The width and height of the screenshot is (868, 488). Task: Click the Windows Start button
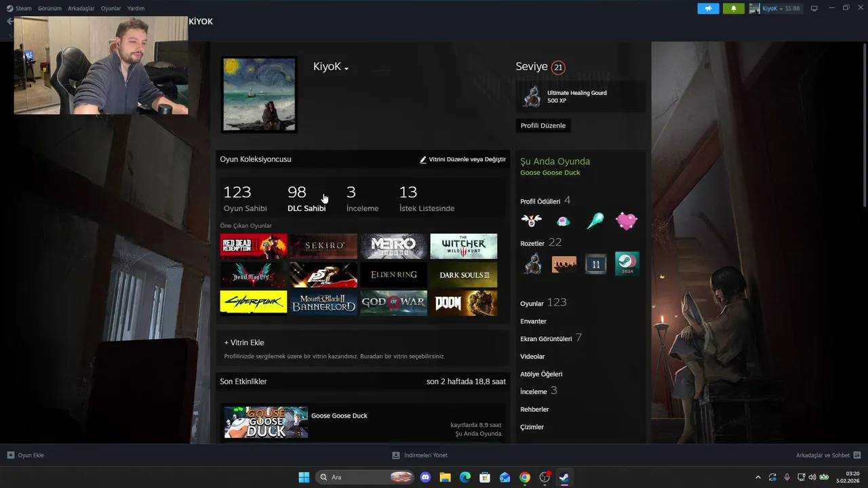[x=304, y=477]
